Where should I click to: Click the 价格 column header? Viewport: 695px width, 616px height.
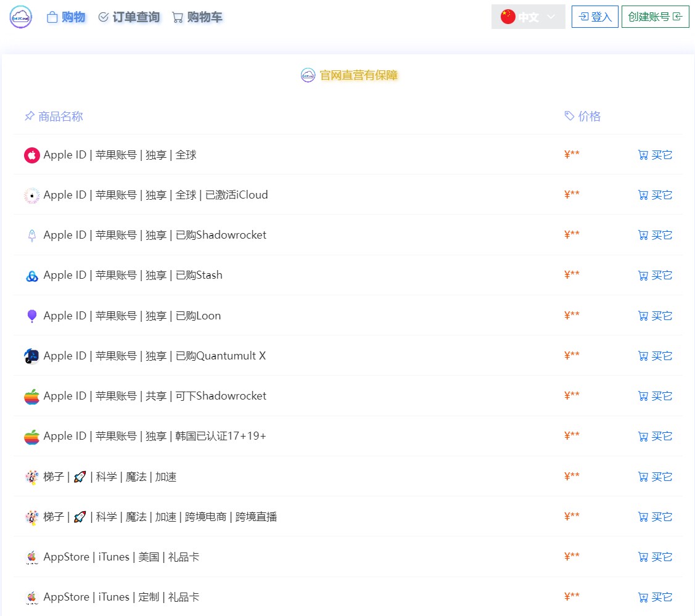[582, 117]
